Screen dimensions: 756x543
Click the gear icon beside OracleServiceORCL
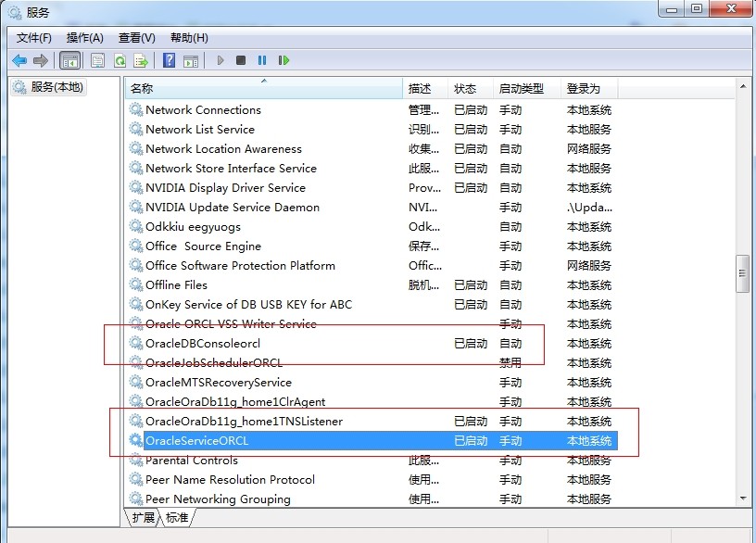tap(136, 440)
